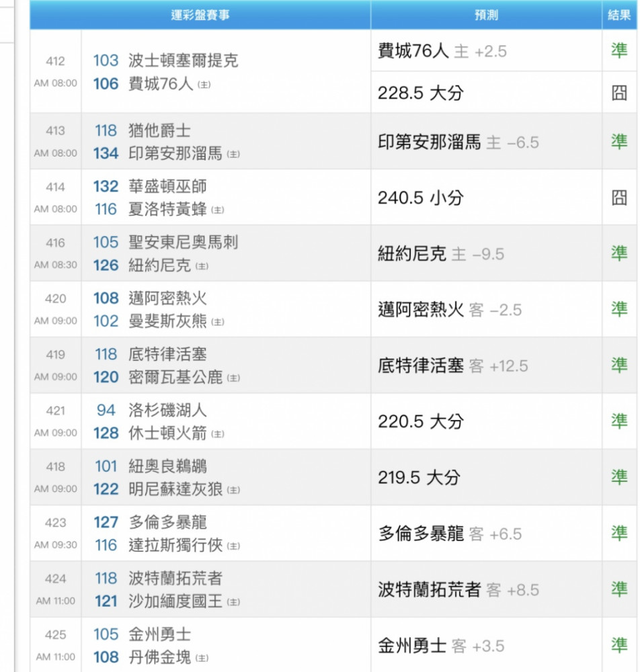This screenshot has width=640, height=672.
Task: Click game number 424 cell
Action: pos(55,589)
